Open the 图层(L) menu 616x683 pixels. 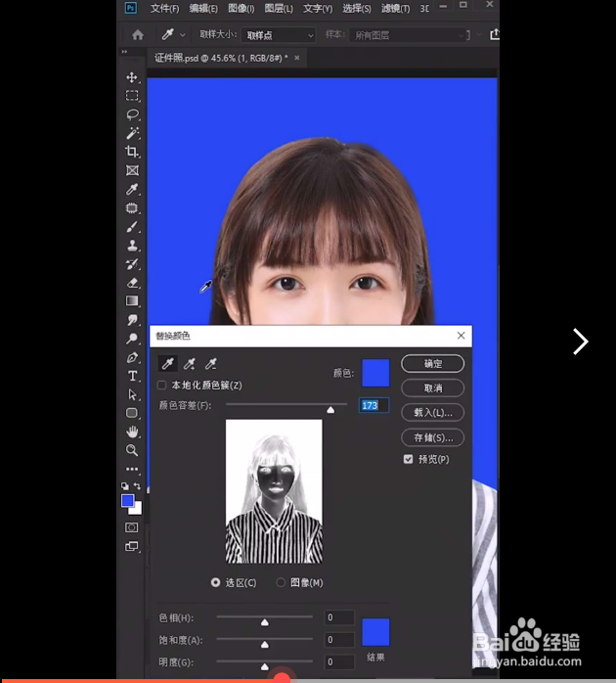(279, 8)
